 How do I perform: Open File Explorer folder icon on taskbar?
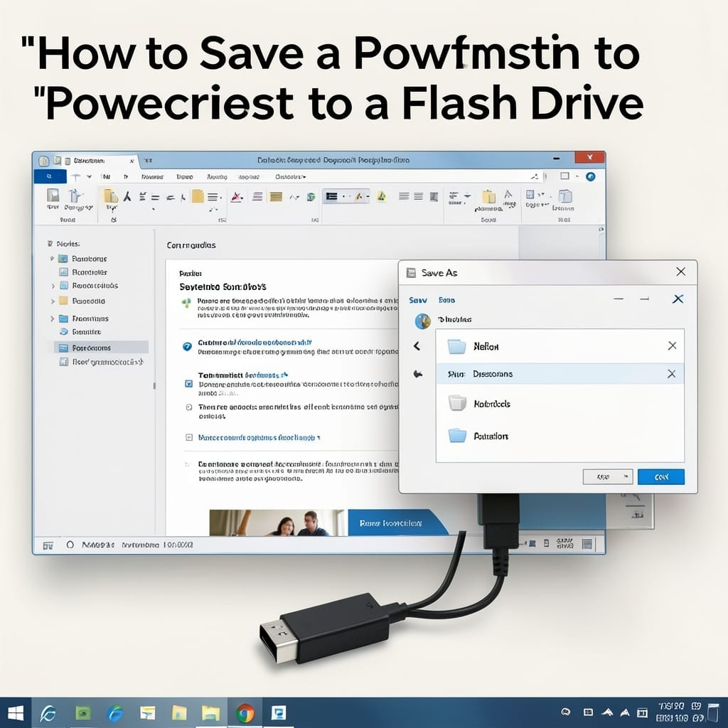pyautogui.click(x=210, y=712)
